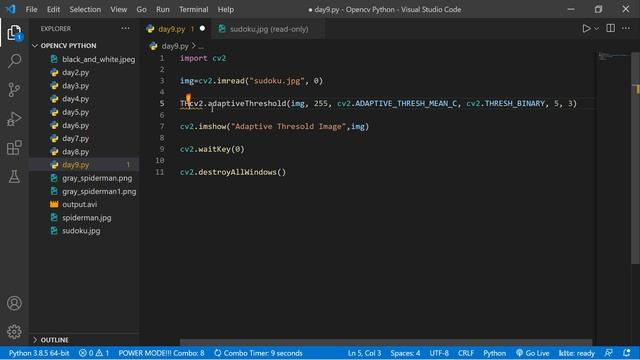Image resolution: width=640 pixels, height=360 pixels.
Task: Place cursor on cv2.waitKey(0) line
Action: (x=212, y=149)
